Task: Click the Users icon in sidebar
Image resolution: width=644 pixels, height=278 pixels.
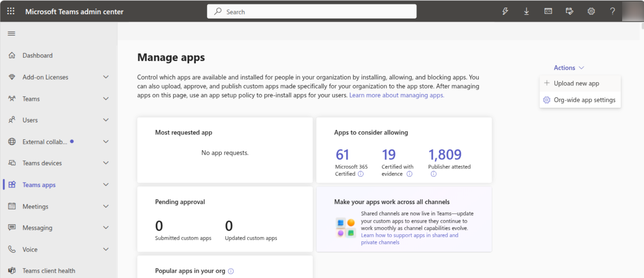Action: (12, 120)
